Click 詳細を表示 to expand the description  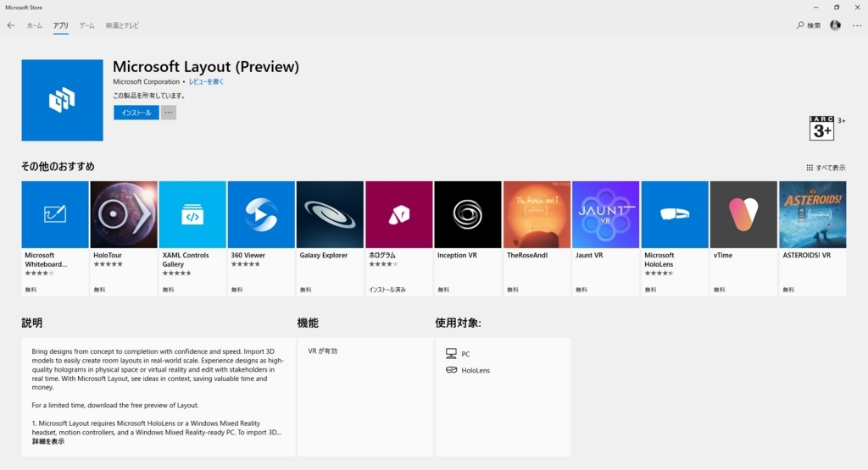click(x=48, y=441)
